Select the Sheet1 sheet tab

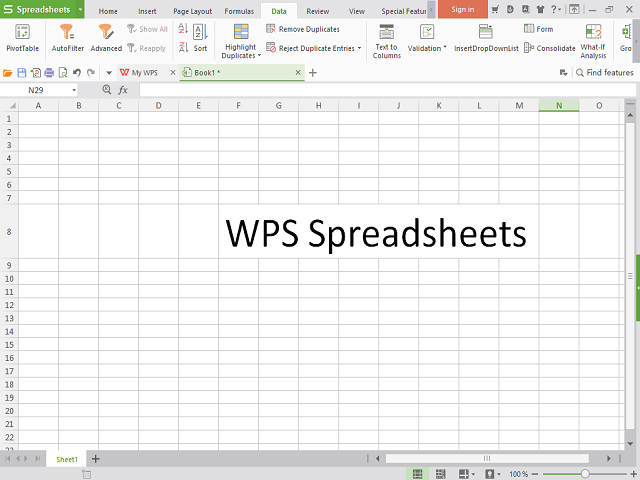(67, 459)
